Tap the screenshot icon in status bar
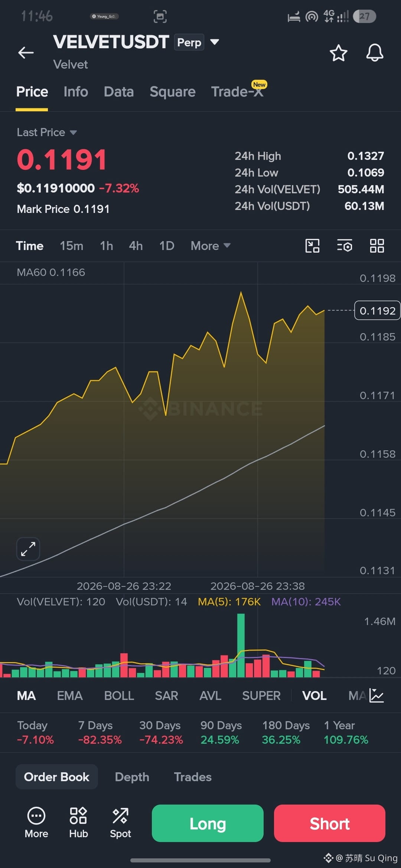Image resolution: width=401 pixels, height=868 pixels. pos(160,16)
